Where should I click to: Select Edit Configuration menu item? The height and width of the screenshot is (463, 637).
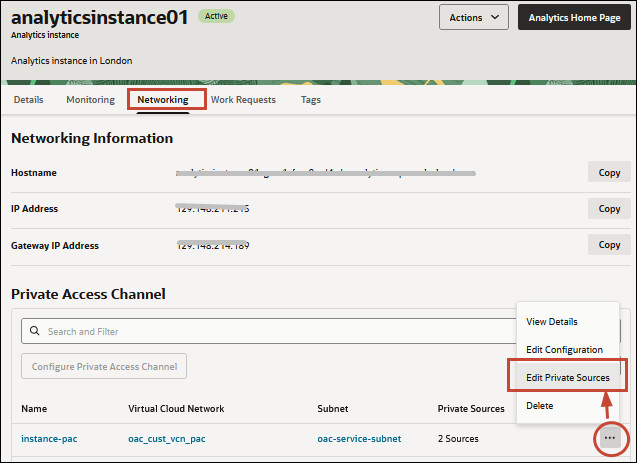point(564,349)
